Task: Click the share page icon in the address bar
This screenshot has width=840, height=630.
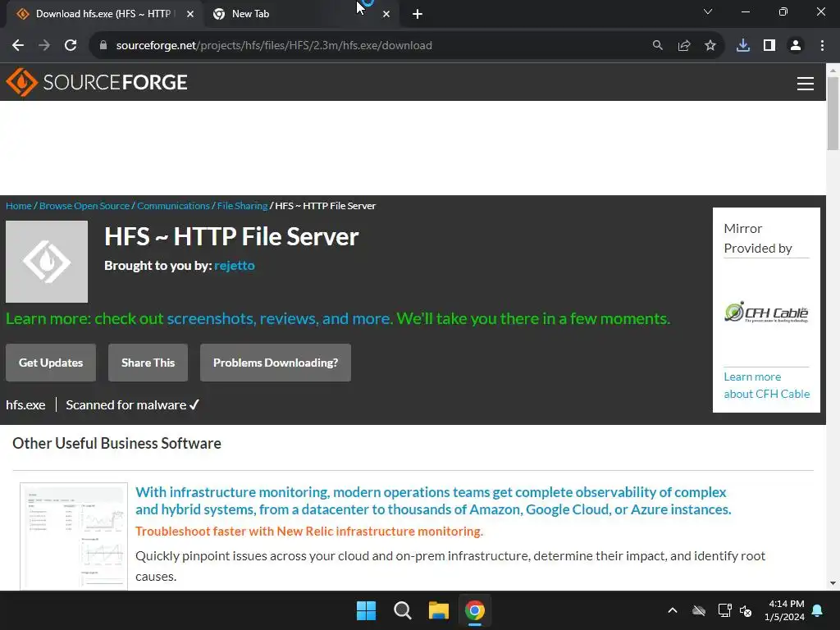Action: (x=684, y=46)
